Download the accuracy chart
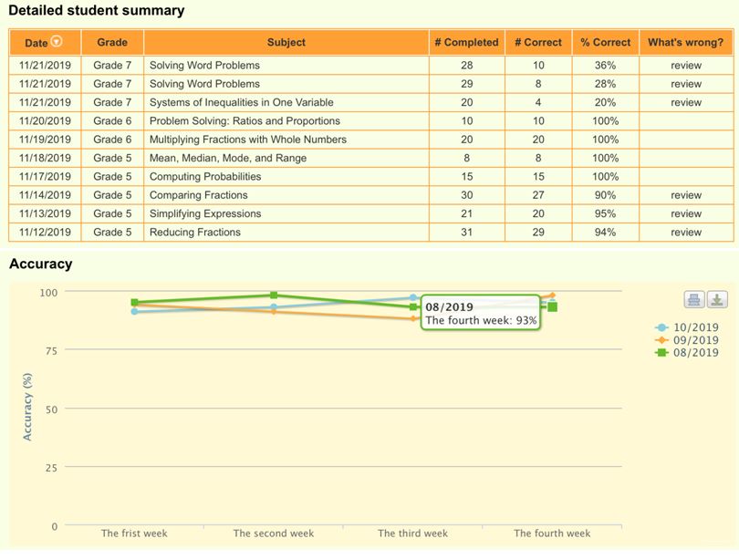 click(717, 299)
